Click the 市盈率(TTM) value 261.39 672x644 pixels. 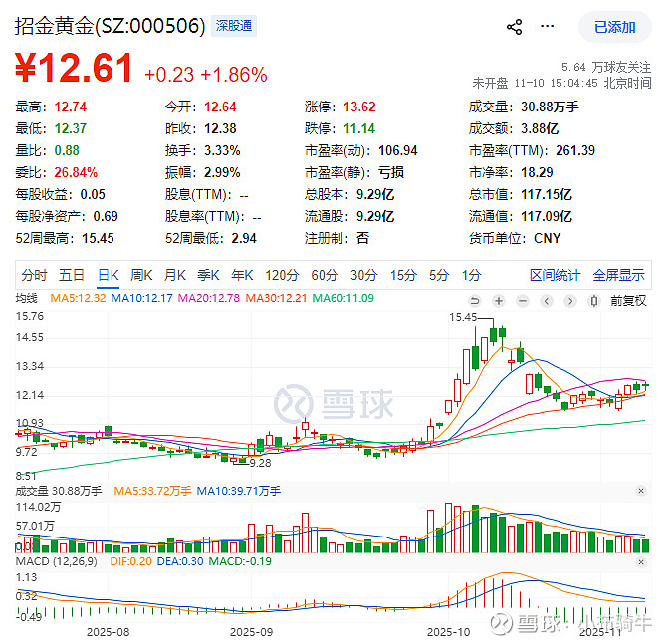tap(575, 151)
